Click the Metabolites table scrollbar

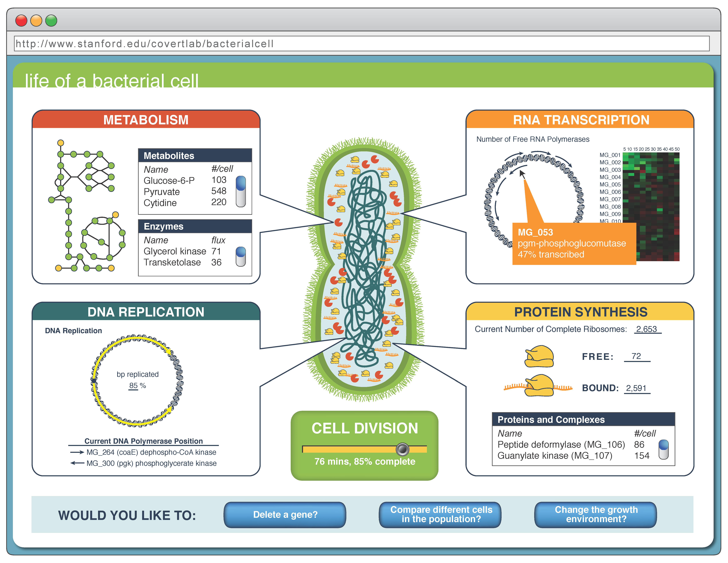[241, 192]
